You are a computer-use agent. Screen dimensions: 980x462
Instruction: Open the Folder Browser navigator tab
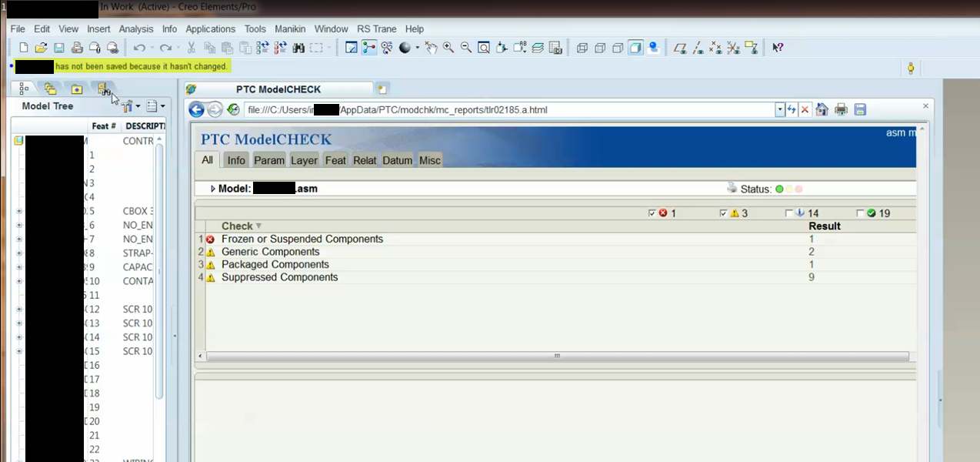pyautogui.click(x=51, y=89)
